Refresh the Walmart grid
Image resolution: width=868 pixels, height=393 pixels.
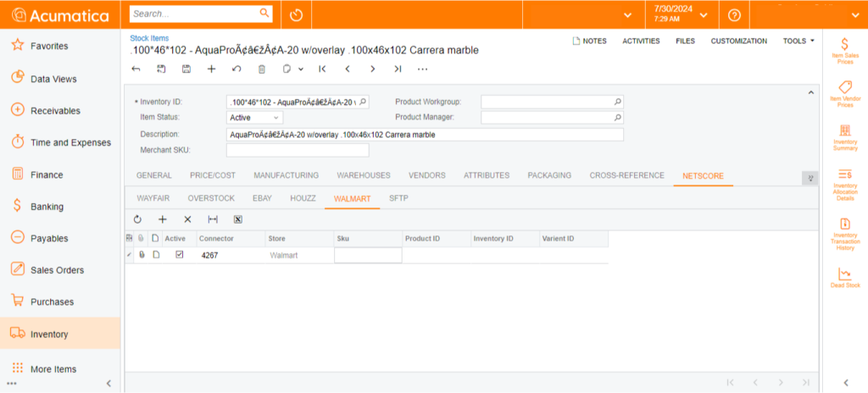point(138,219)
